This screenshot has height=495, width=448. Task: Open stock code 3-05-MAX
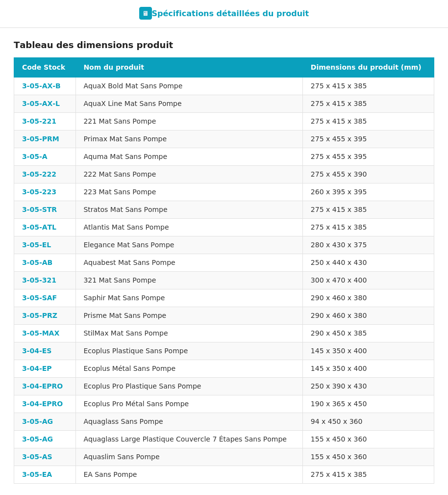pos(41,334)
